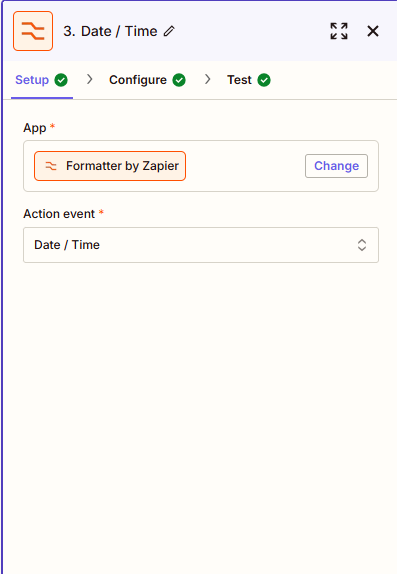
Task: Click the App field label
Action: click(34, 128)
